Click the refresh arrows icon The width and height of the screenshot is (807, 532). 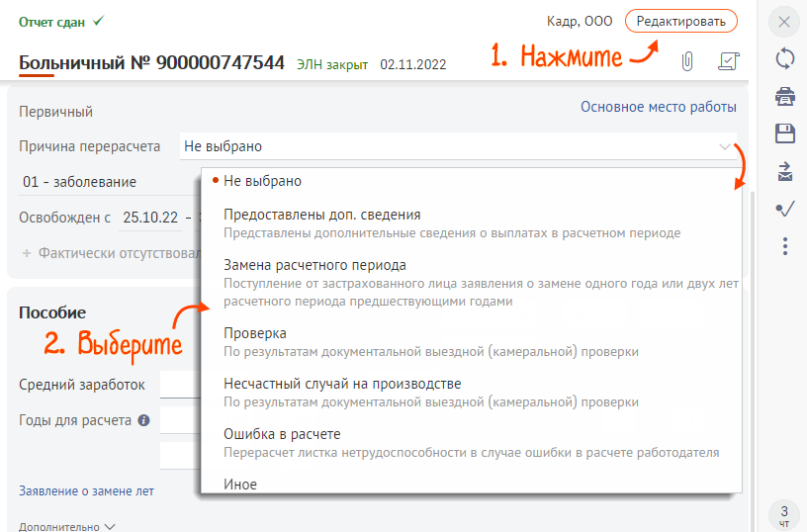(x=785, y=58)
